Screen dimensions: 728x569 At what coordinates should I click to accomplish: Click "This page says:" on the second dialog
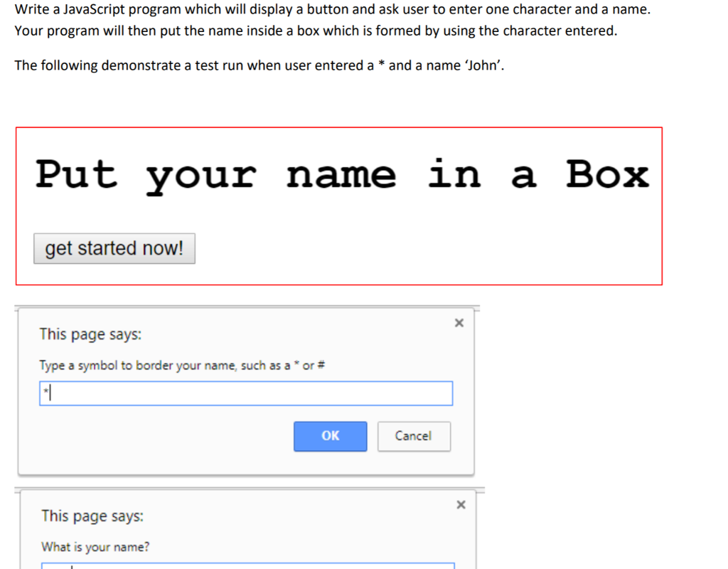coord(92,516)
